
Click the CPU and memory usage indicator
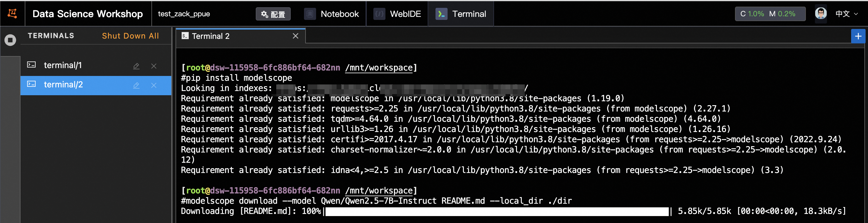tap(770, 14)
